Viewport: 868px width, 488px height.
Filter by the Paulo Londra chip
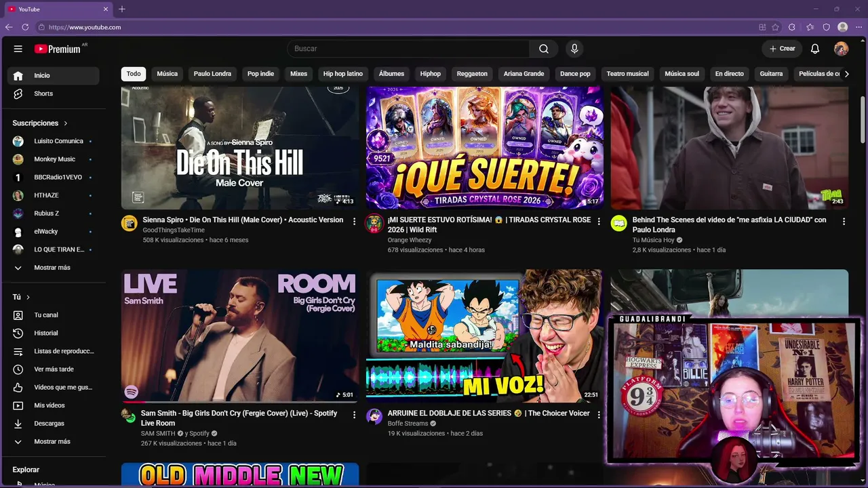click(212, 74)
